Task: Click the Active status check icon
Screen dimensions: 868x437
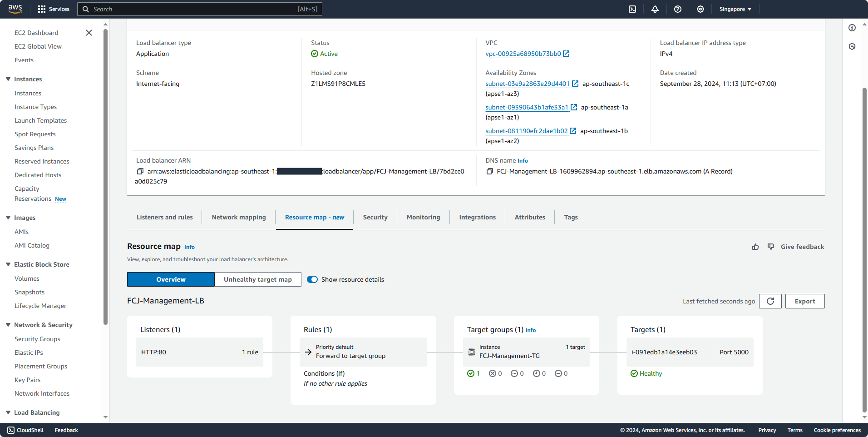Action: coord(315,54)
